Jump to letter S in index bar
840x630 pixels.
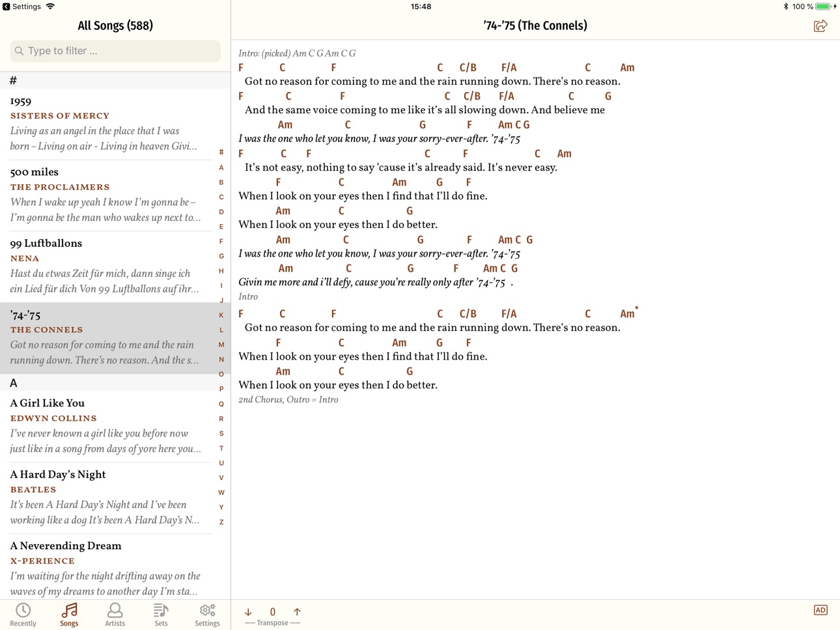point(221,433)
